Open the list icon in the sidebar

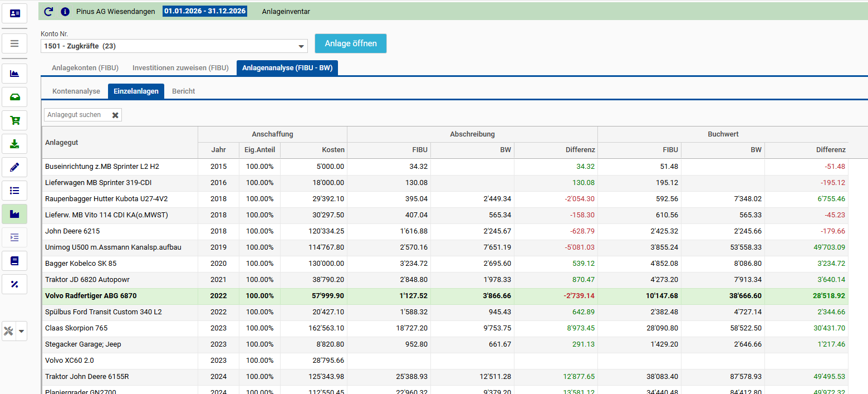tap(14, 191)
